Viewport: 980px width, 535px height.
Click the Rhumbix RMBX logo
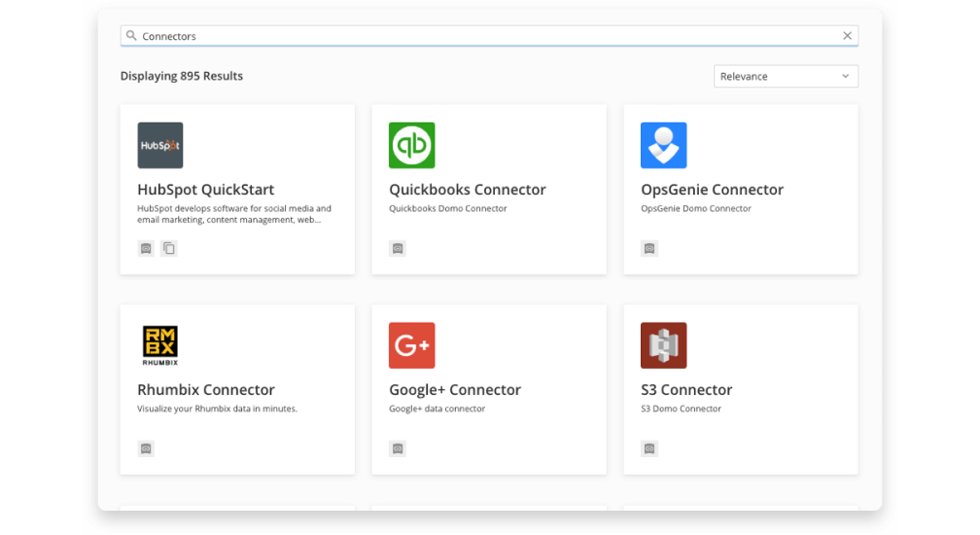160,345
